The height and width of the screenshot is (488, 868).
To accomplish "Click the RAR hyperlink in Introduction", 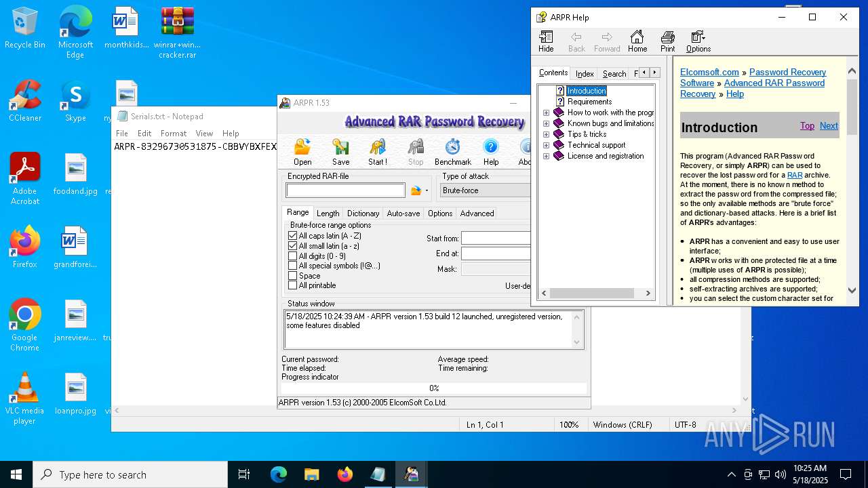I will [795, 175].
